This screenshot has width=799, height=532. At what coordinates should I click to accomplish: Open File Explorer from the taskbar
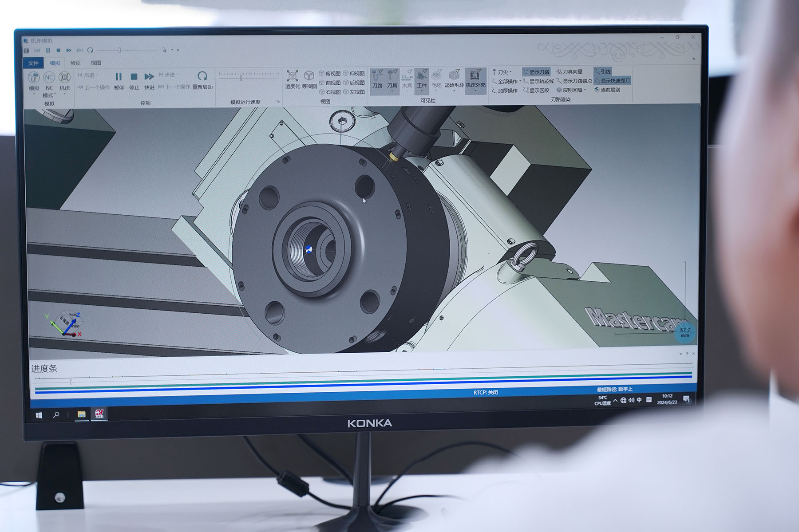point(81,414)
